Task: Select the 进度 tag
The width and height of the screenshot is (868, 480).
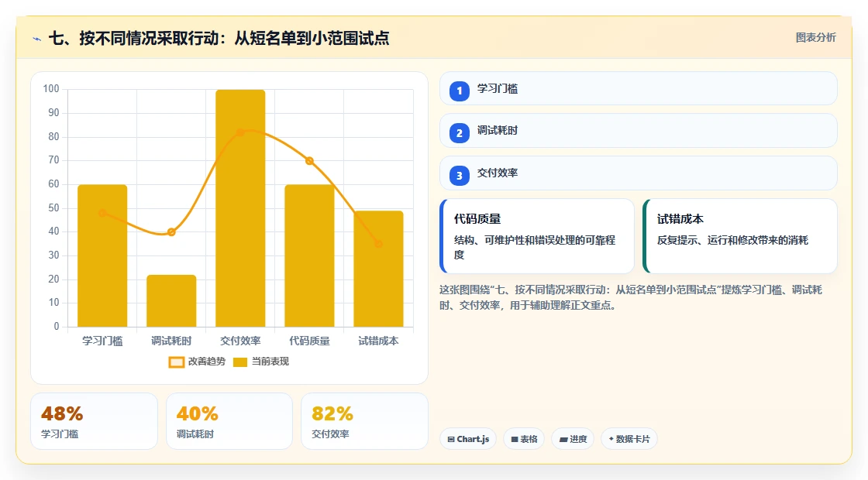Action: point(573,439)
